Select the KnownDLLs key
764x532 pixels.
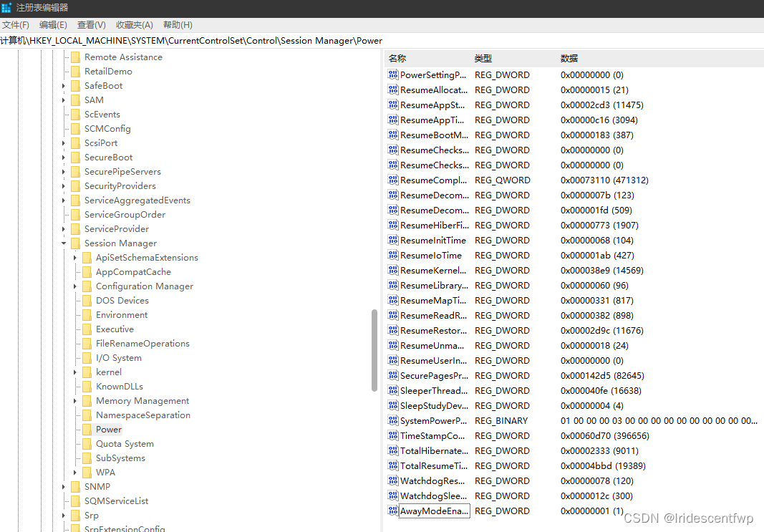120,387
